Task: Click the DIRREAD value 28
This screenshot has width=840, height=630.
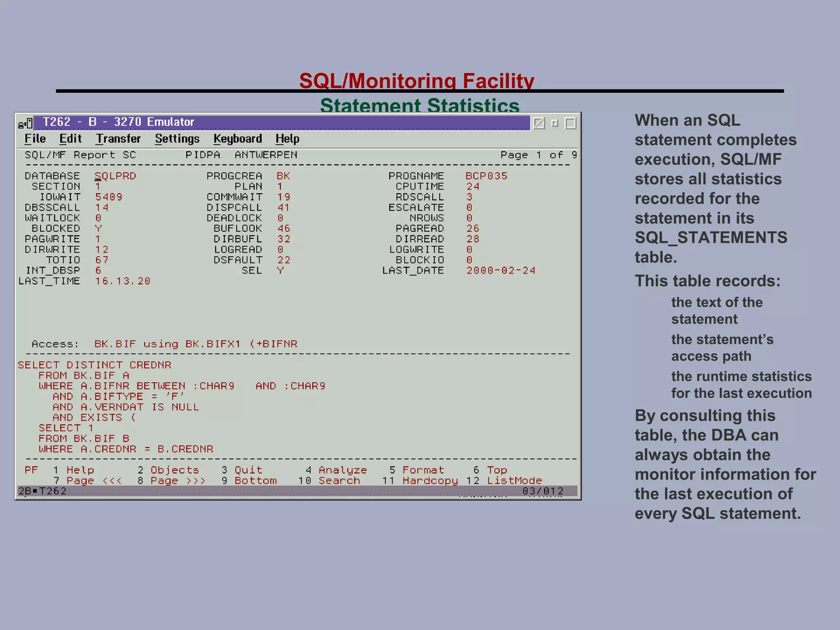Action: click(x=472, y=239)
